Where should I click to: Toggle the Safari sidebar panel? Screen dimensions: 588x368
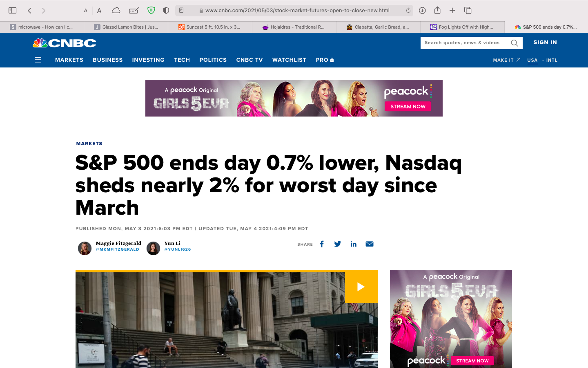click(x=12, y=10)
